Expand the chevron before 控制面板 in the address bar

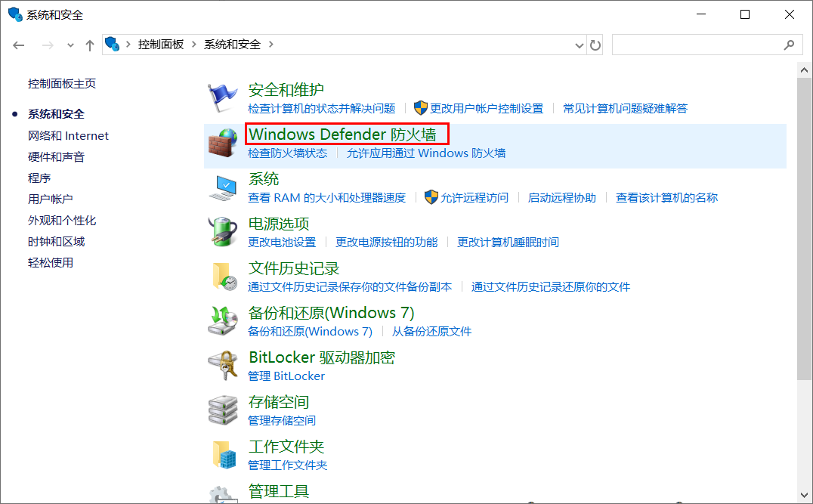(x=128, y=45)
